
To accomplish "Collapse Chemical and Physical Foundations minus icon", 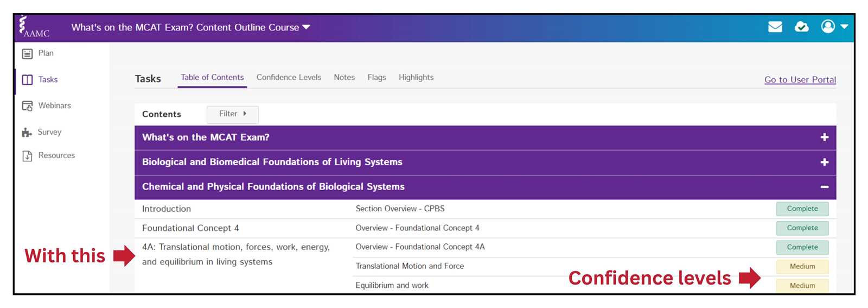I will [x=824, y=187].
